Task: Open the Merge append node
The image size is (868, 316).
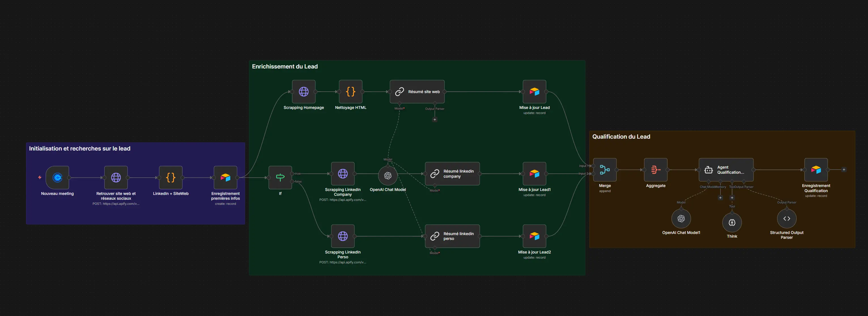Action: pos(605,170)
